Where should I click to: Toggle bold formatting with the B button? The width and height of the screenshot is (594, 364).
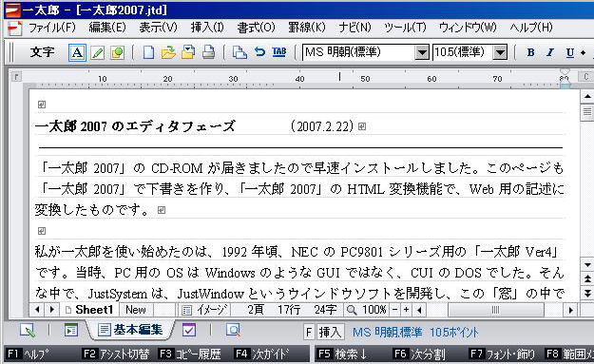[530, 52]
